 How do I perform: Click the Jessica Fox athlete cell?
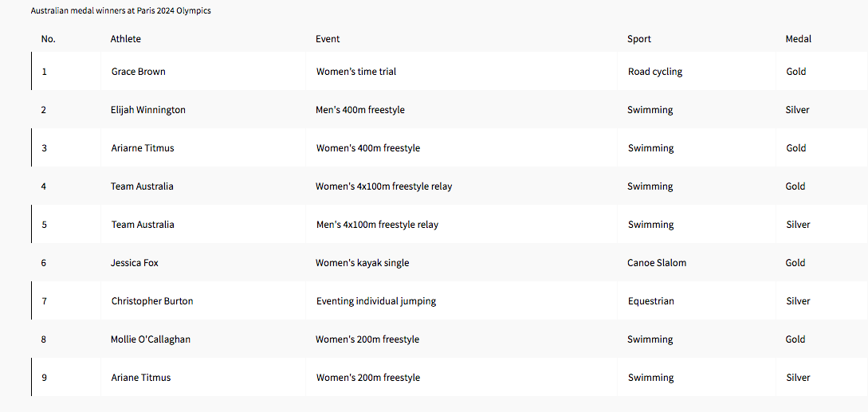pyautogui.click(x=135, y=263)
